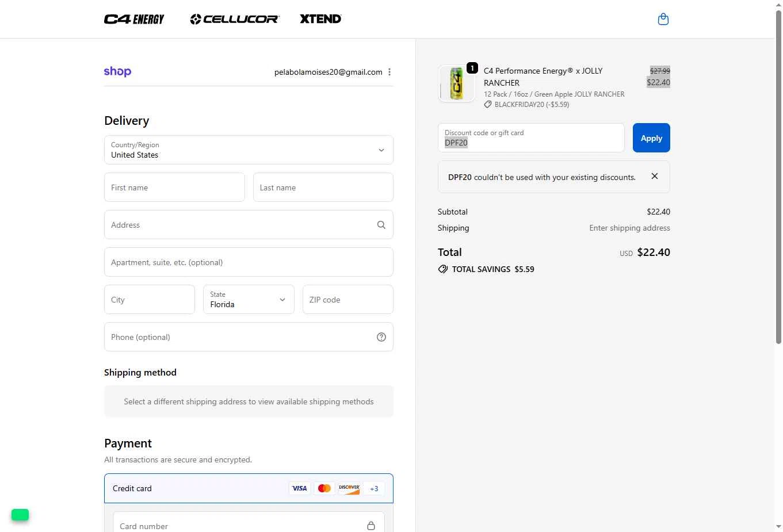Click the product title C4 Performance Energy
The height and width of the screenshot is (532, 783).
tap(543, 76)
